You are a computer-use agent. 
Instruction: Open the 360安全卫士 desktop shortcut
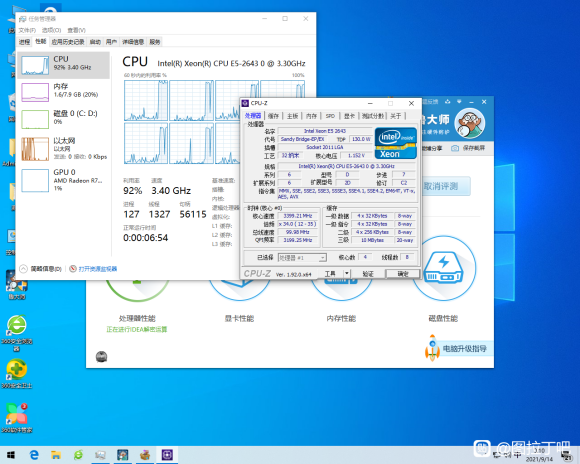point(17,374)
